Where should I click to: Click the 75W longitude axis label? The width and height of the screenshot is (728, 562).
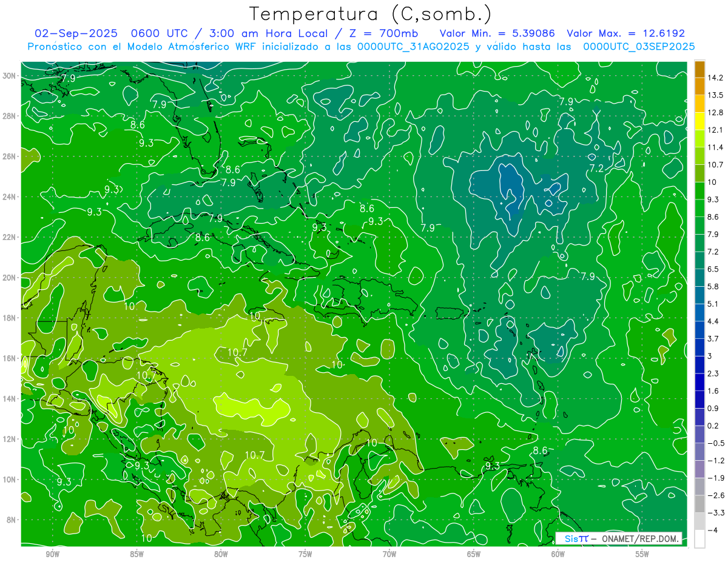click(x=305, y=554)
